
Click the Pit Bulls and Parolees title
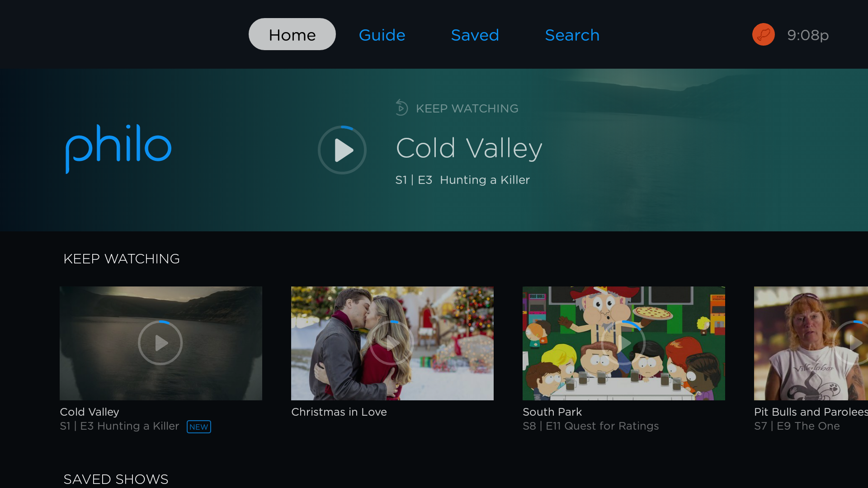(811, 412)
